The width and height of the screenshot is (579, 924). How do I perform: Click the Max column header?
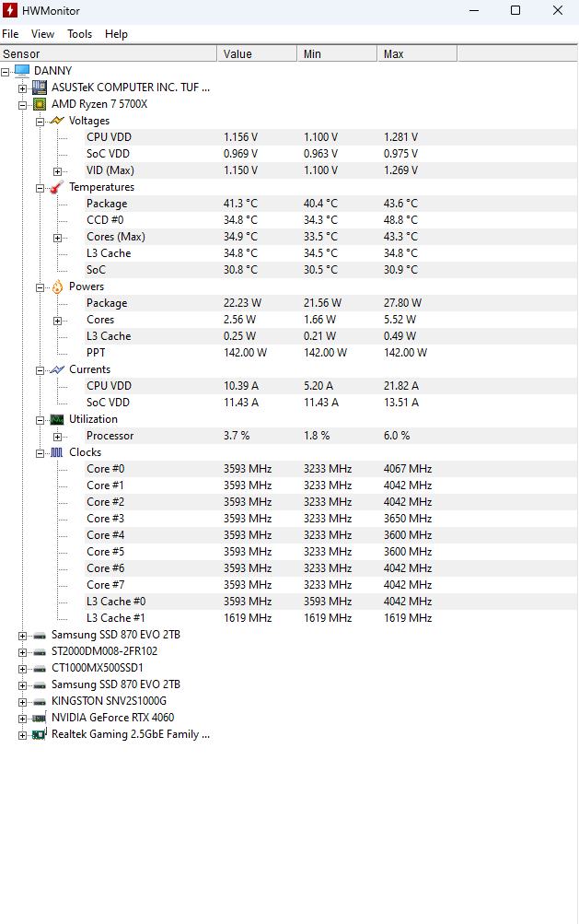coord(417,53)
